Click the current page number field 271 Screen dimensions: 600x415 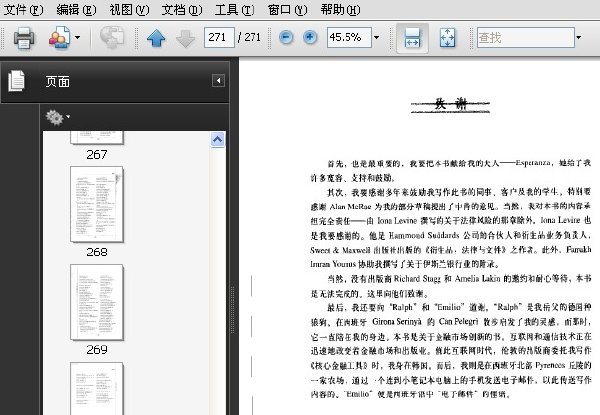[x=219, y=37]
